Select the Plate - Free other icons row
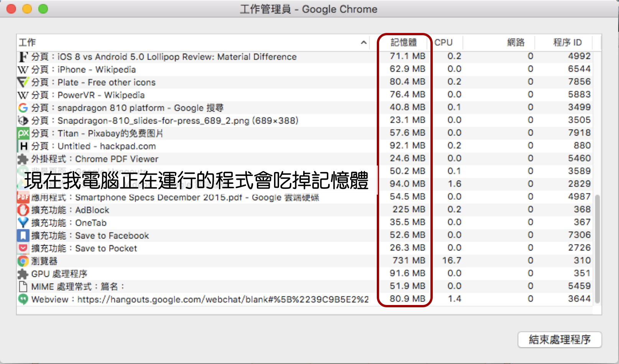The height and width of the screenshot is (364, 619). [304, 82]
